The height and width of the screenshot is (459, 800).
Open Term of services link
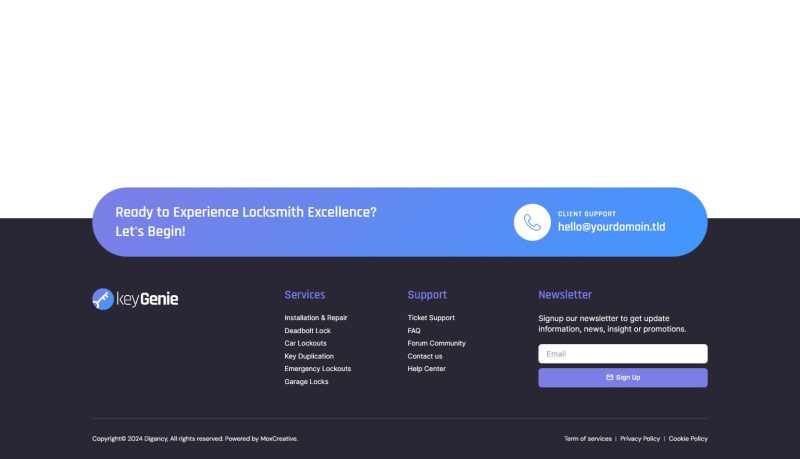tap(587, 439)
